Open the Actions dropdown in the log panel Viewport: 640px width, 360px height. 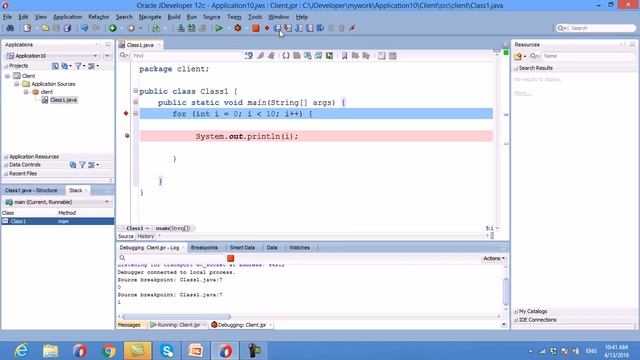point(494,258)
